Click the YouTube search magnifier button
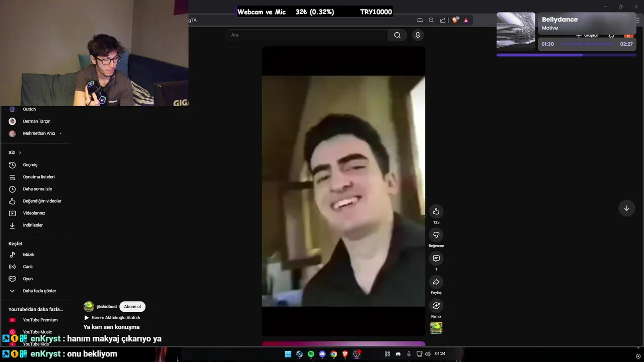 [397, 35]
